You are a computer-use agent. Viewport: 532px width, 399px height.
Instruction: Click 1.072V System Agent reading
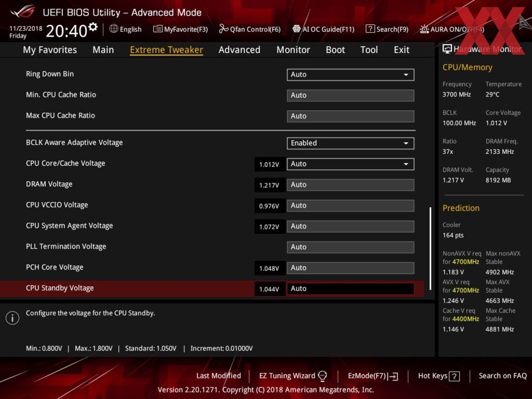point(269,226)
